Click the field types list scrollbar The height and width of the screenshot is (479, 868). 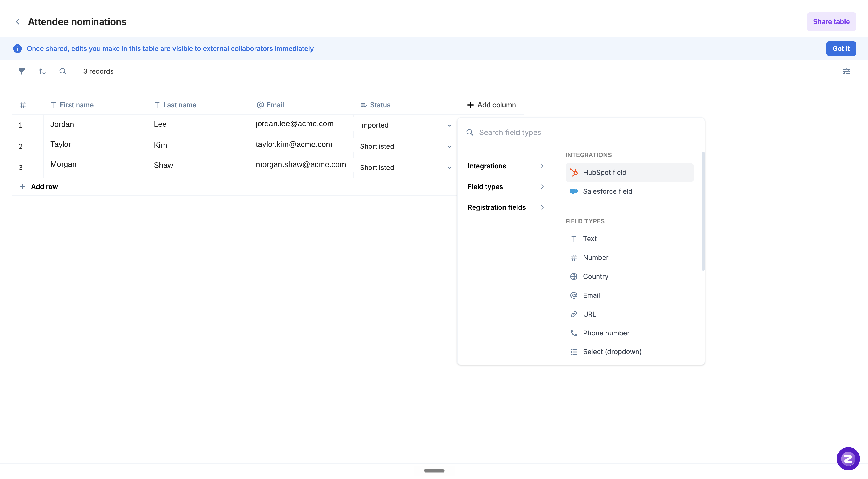click(x=703, y=211)
